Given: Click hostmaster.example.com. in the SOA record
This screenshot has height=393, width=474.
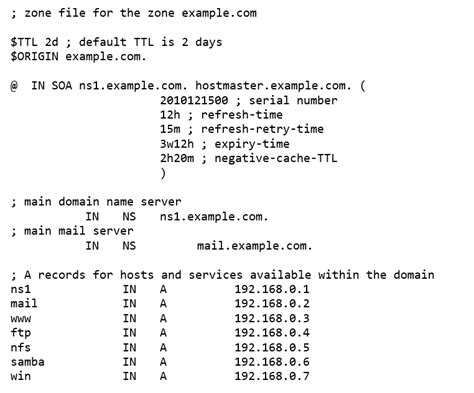Looking at the screenshot, I should pos(273,86).
